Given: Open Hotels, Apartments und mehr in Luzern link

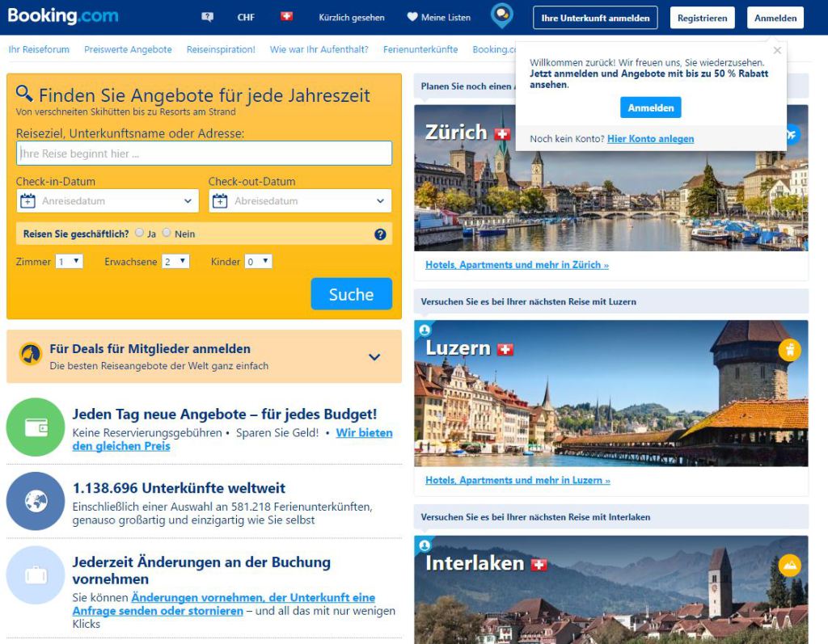Looking at the screenshot, I should click(517, 480).
